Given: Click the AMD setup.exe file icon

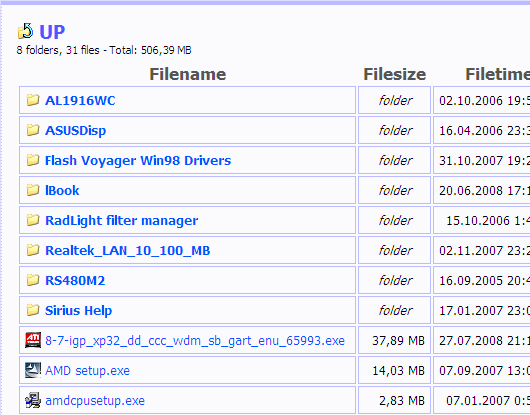Looking at the screenshot, I should pyautogui.click(x=33, y=370).
